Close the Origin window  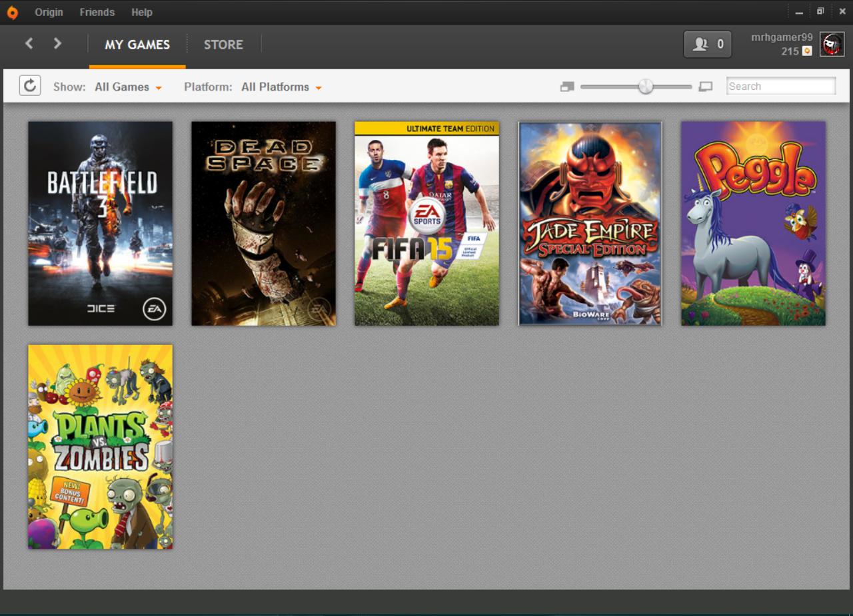(842, 12)
